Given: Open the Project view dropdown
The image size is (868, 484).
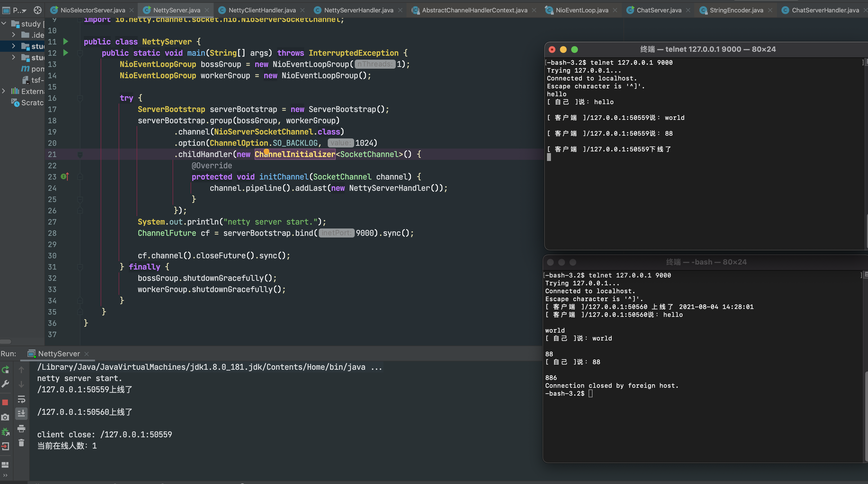Looking at the screenshot, I should click(20, 10).
